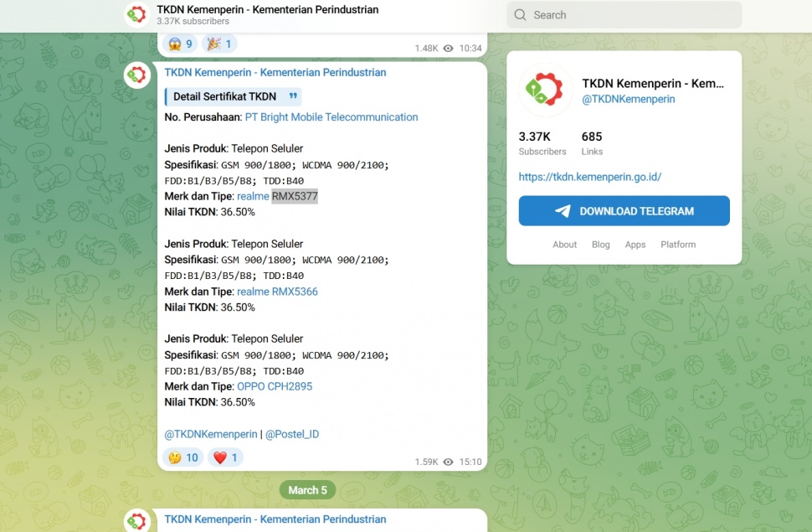Click the red heart reaction
Viewport: 812px width, 532px height.
[225, 457]
